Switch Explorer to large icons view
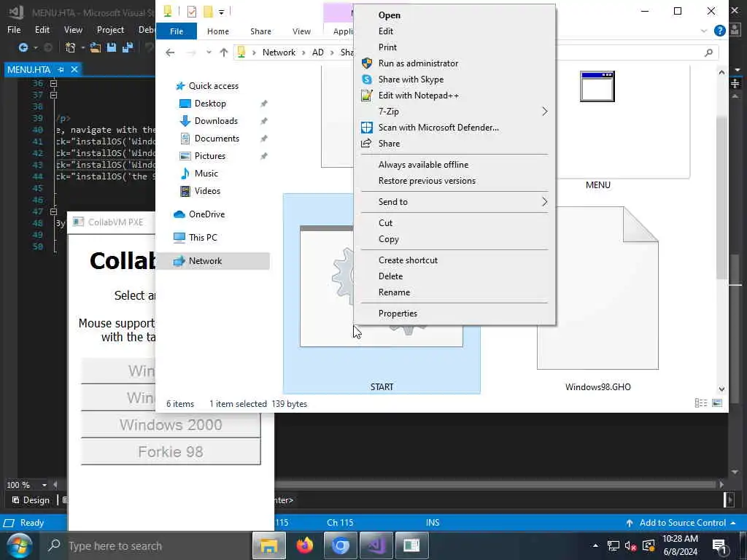The image size is (747, 560). coord(717,403)
